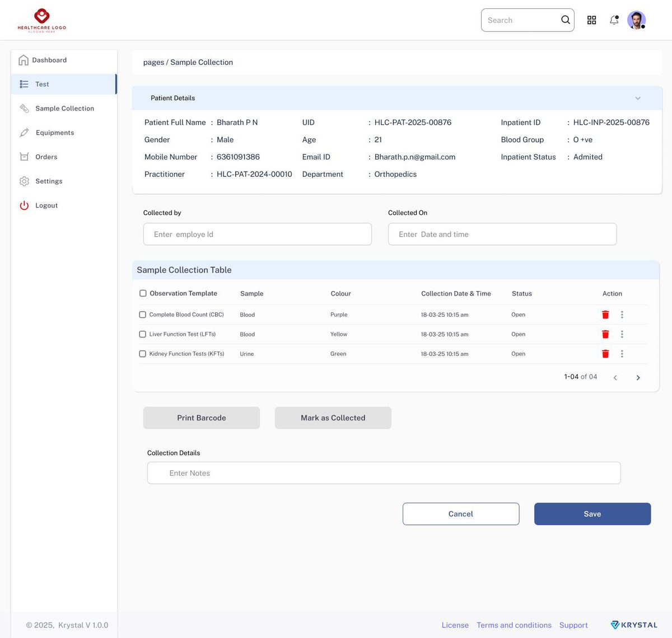Focus the Collection Details notes field

384,473
